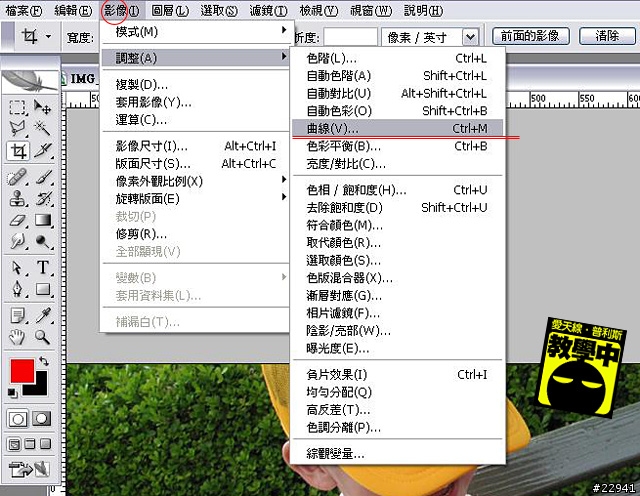Open the 說明(H) menu
This screenshot has width=640, height=496.
(x=423, y=11)
